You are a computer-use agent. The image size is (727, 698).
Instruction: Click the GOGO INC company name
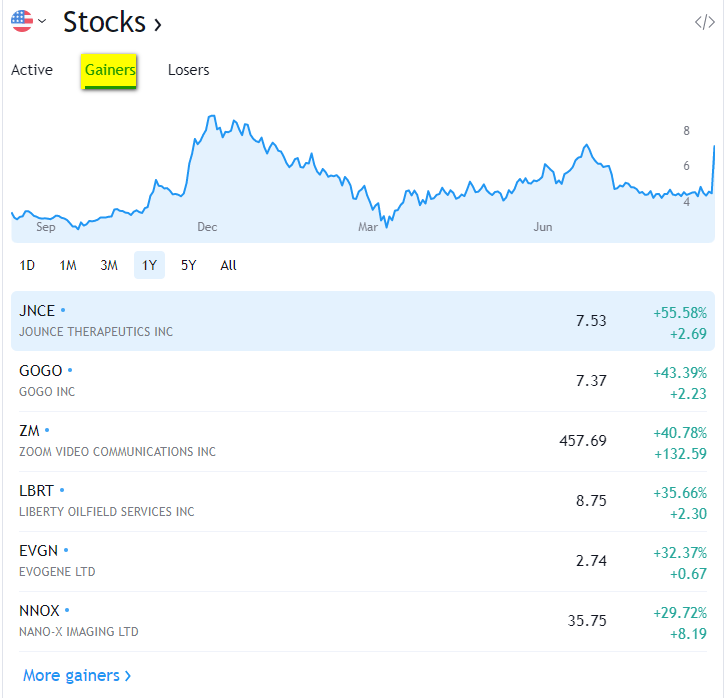tap(47, 391)
